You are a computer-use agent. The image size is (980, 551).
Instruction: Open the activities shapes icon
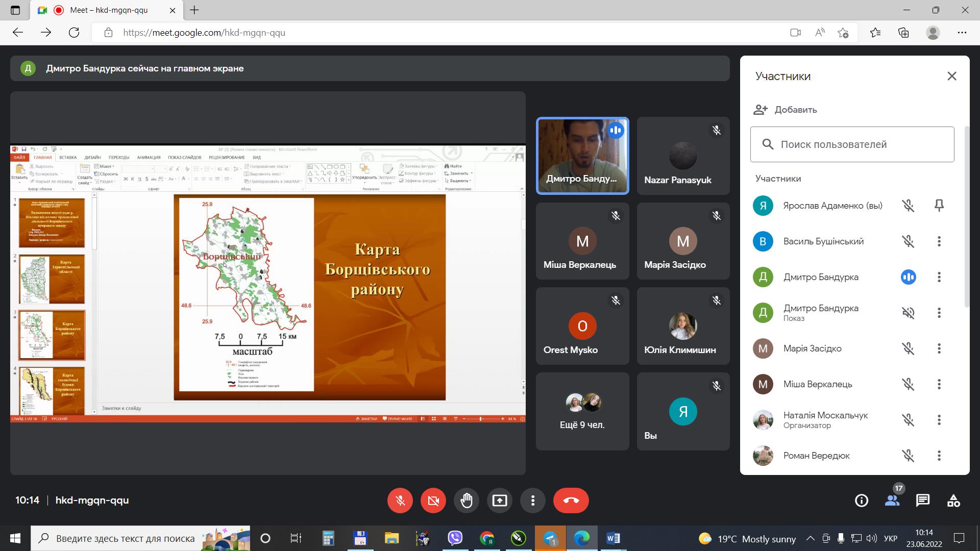(953, 500)
